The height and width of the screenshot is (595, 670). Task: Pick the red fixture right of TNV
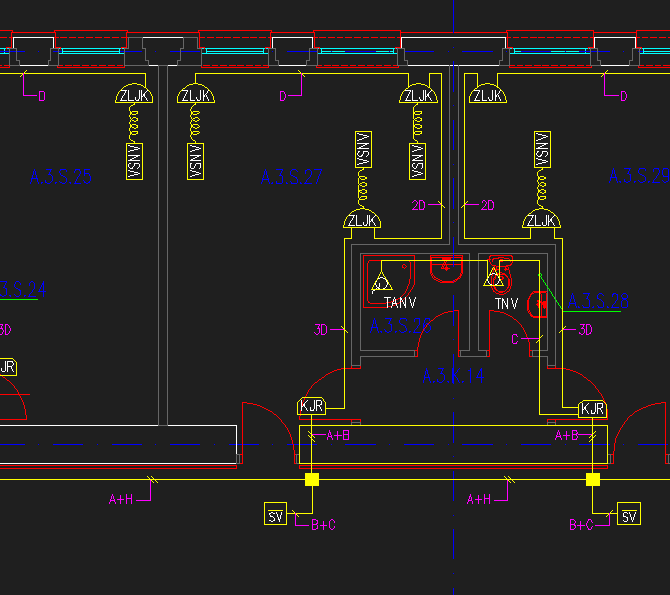click(x=540, y=301)
